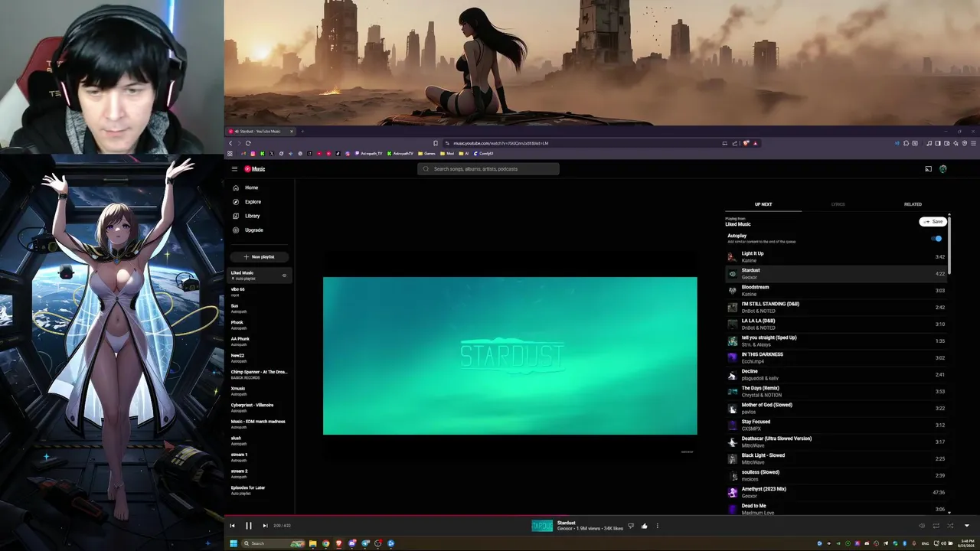Open the vibe 66 playlist
The image size is (980, 551).
(260, 292)
